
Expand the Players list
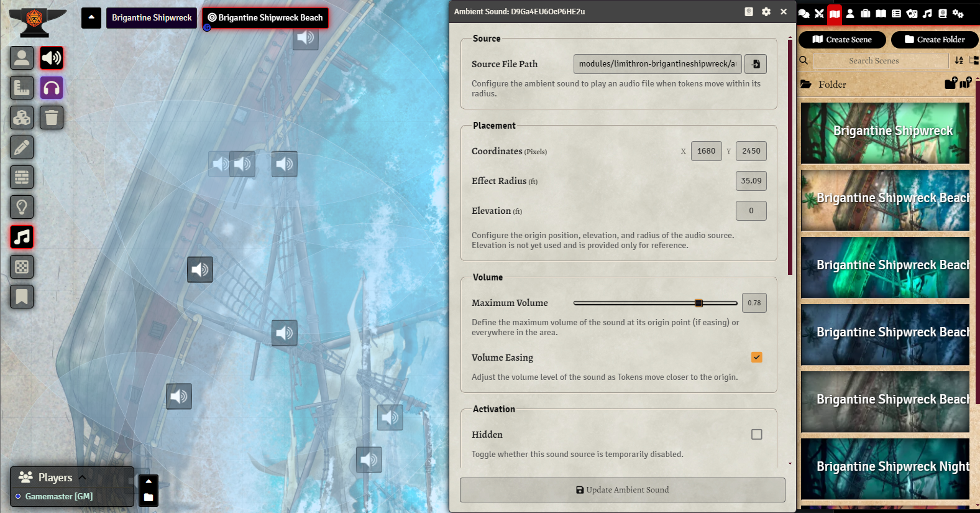[x=81, y=478]
